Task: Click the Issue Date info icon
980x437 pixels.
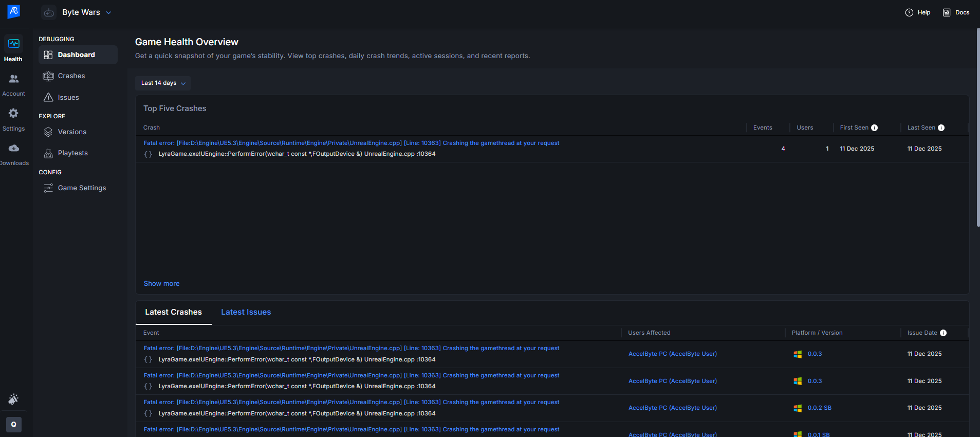Action: click(x=943, y=333)
